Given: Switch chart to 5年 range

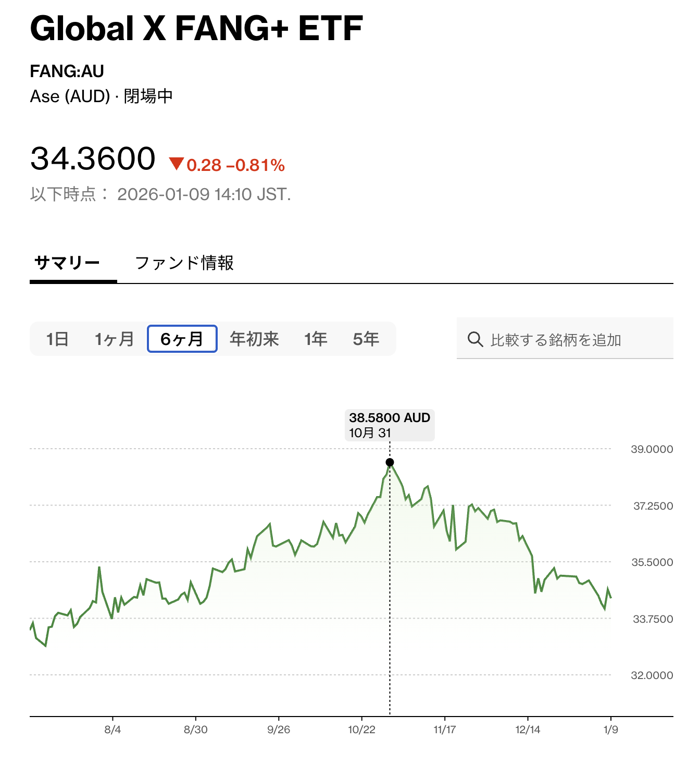Looking at the screenshot, I should [x=366, y=339].
